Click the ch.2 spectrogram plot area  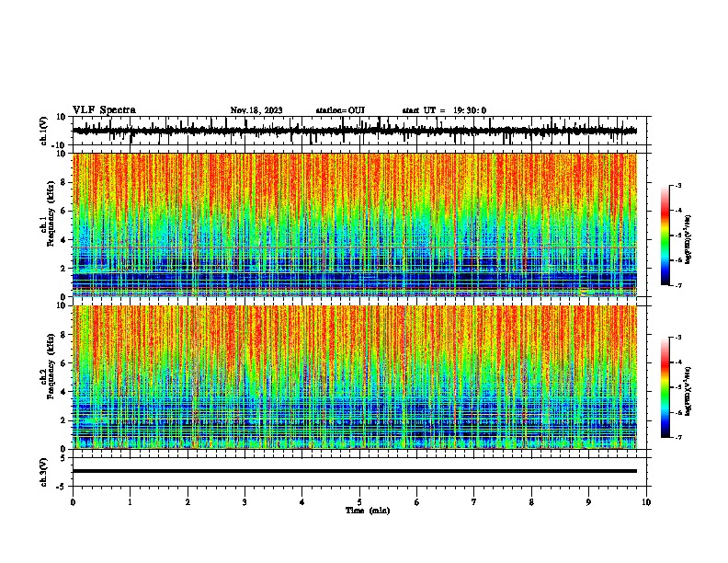(x=355, y=377)
